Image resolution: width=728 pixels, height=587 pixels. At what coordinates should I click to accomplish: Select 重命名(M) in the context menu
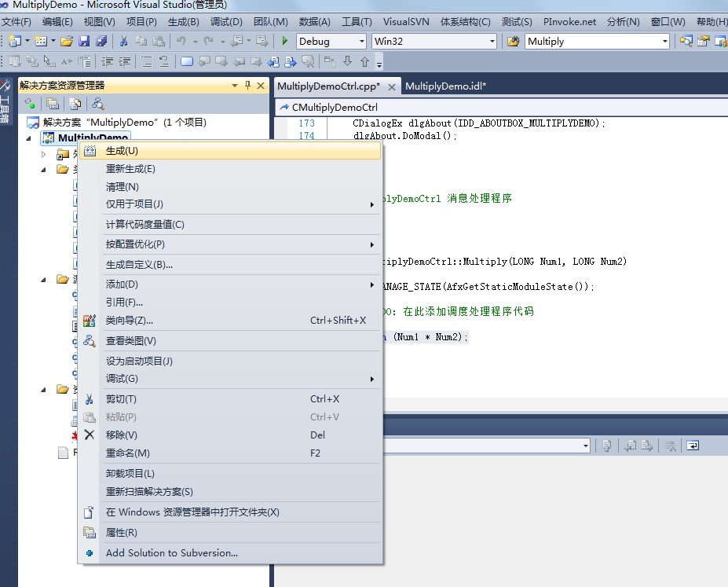point(230,453)
